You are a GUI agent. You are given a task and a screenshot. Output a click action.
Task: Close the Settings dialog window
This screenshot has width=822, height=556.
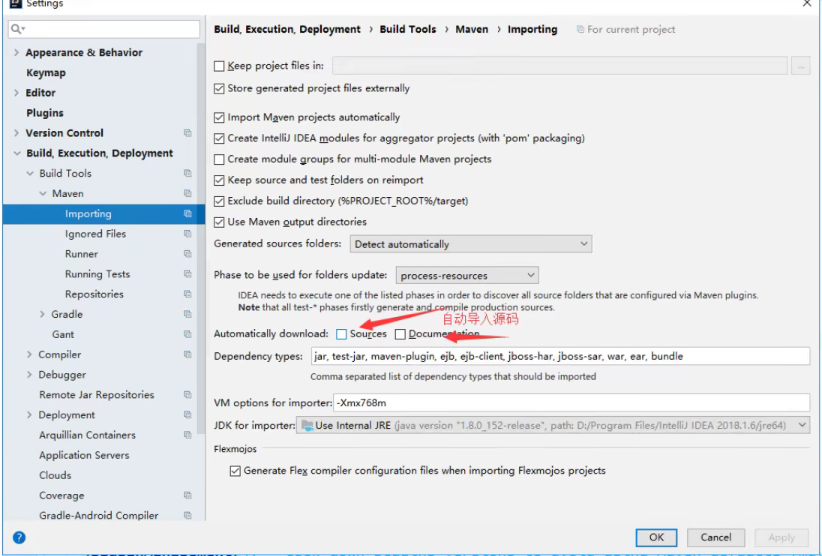[x=807, y=3]
